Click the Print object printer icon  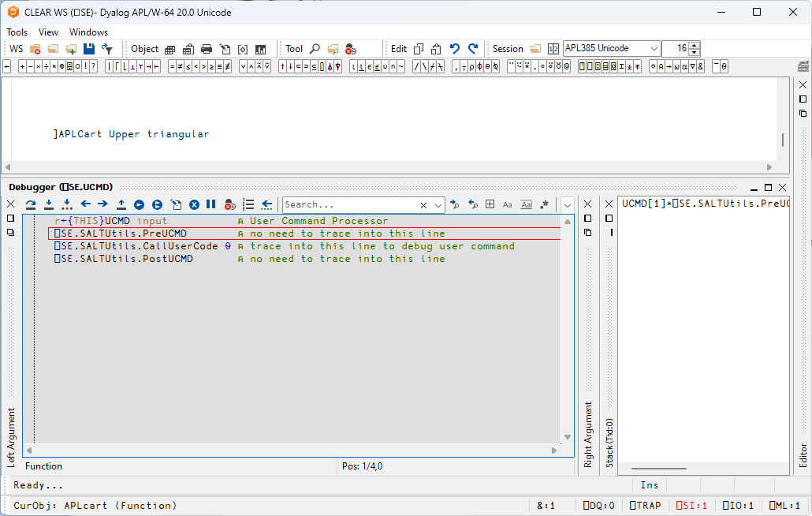(207, 49)
